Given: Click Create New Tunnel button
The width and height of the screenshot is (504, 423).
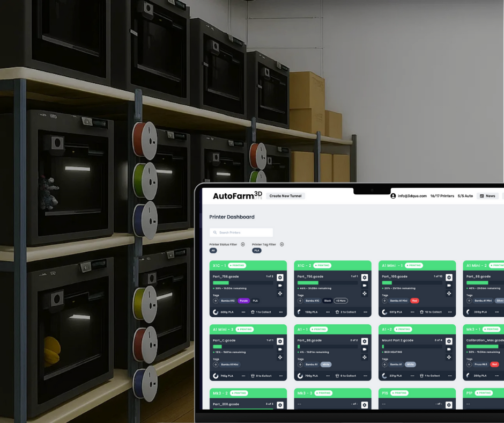Looking at the screenshot, I should (285, 196).
